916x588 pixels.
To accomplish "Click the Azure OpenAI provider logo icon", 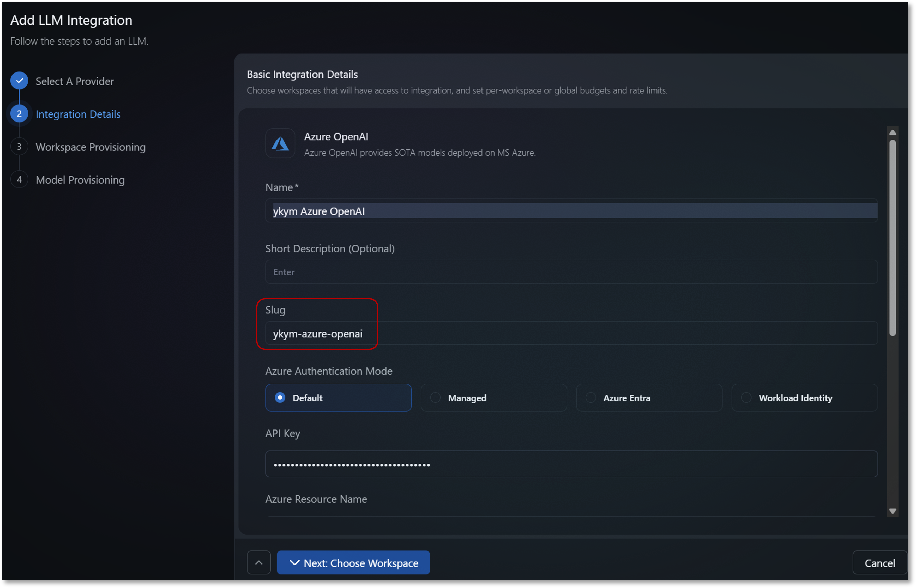I will coord(280,144).
